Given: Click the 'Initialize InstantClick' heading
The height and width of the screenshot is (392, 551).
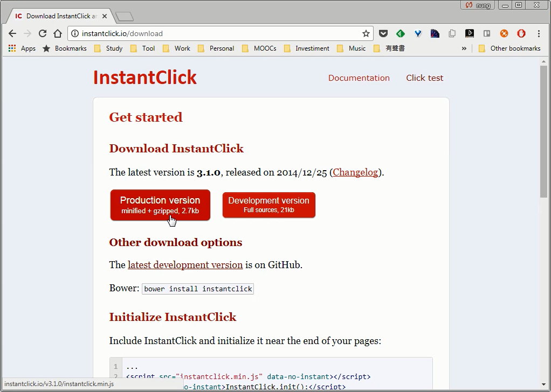Looking at the screenshot, I should tap(173, 317).
